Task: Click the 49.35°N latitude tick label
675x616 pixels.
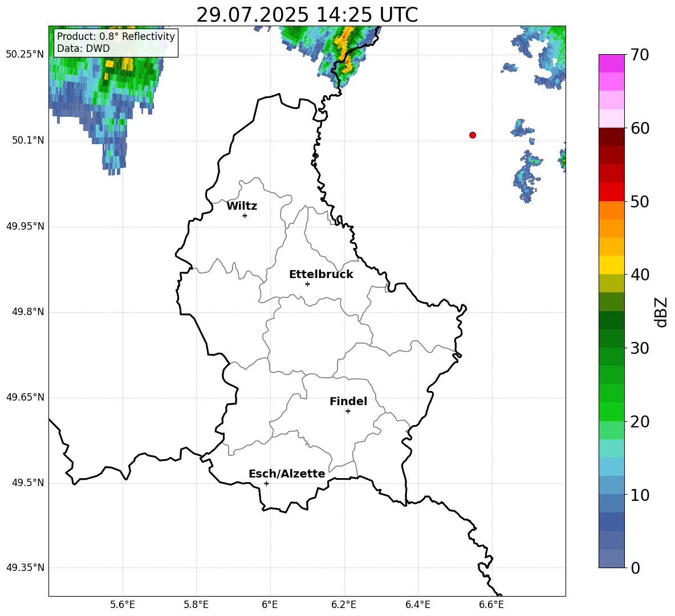Action: pyautogui.click(x=25, y=568)
